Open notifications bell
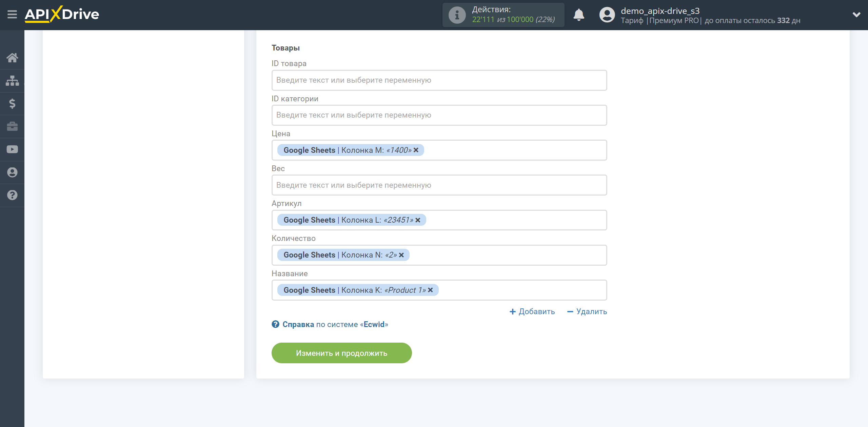 coord(579,15)
